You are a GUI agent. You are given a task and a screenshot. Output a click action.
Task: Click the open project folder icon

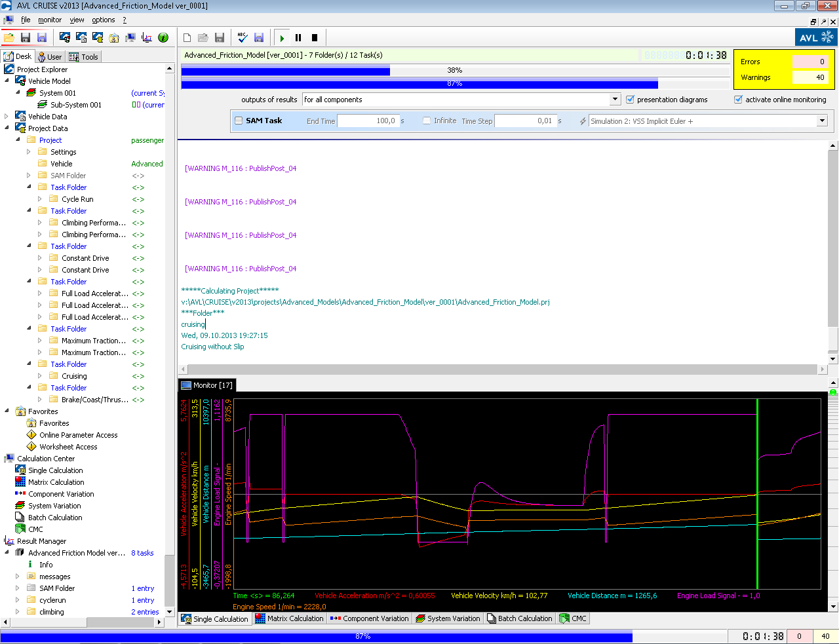[x=9, y=38]
